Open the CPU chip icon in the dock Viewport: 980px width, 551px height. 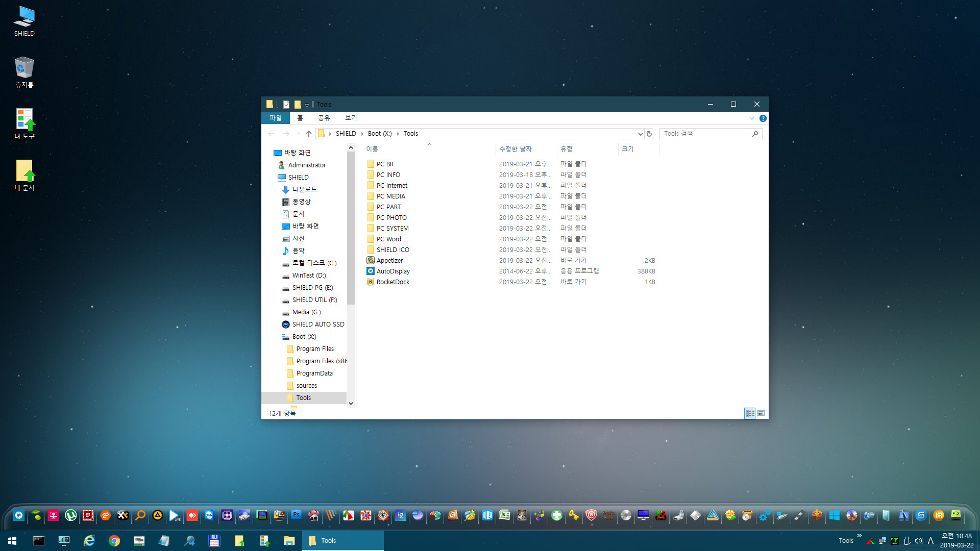[x=227, y=515]
